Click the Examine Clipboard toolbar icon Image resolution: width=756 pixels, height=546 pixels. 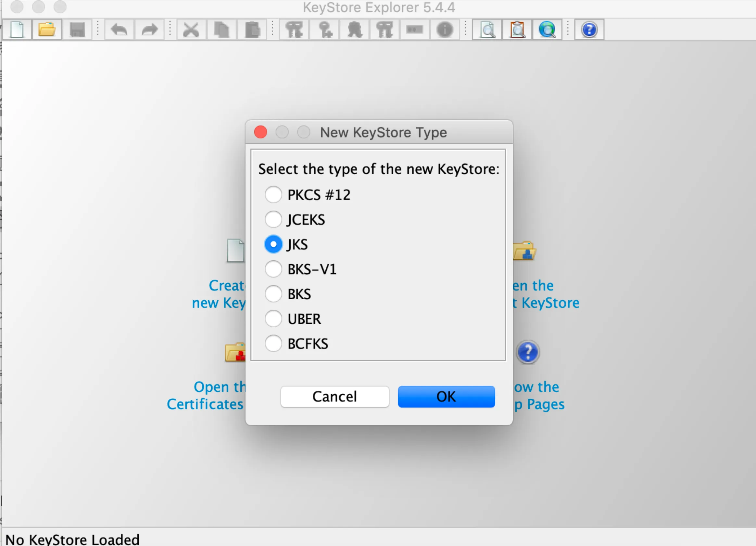pyautogui.click(x=517, y=30)
